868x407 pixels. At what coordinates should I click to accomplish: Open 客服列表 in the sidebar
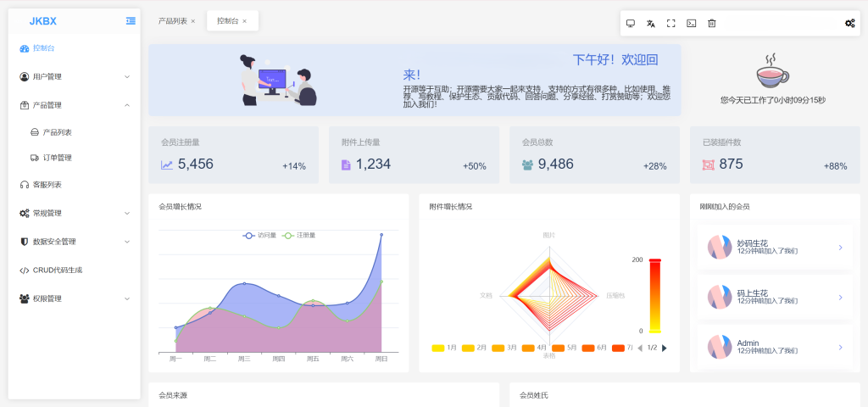tap(75, 185)
